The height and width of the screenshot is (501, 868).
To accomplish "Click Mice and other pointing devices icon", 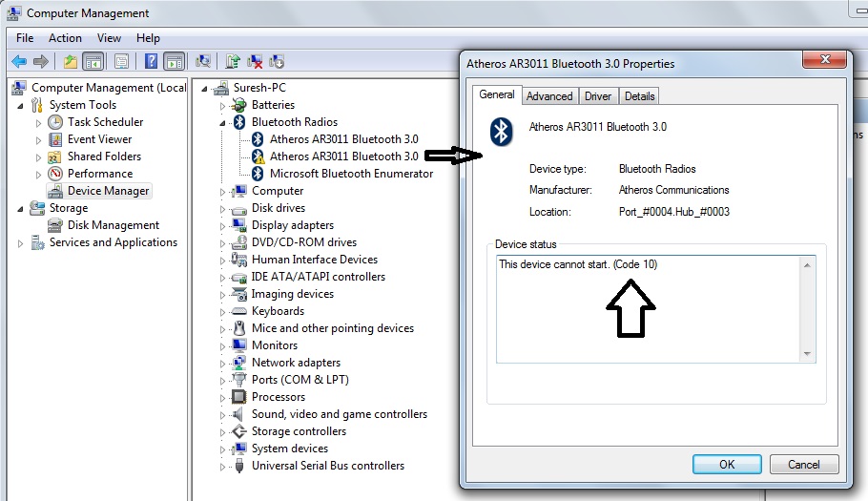I will (x=239, y=327).
